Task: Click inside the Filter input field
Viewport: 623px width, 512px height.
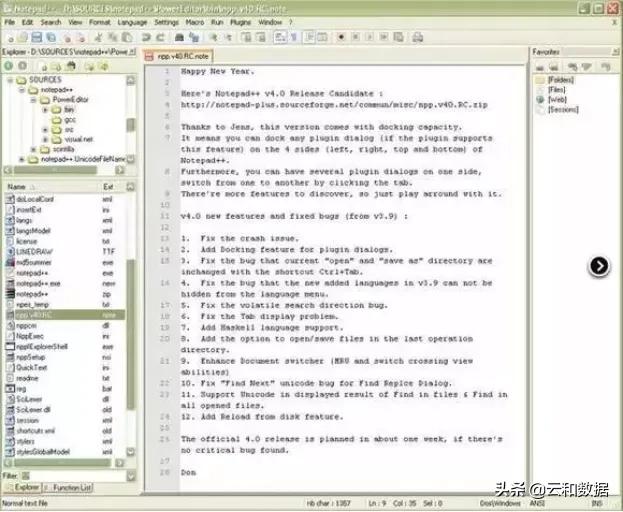Action: pyautogui.click(x=79, y=475)
